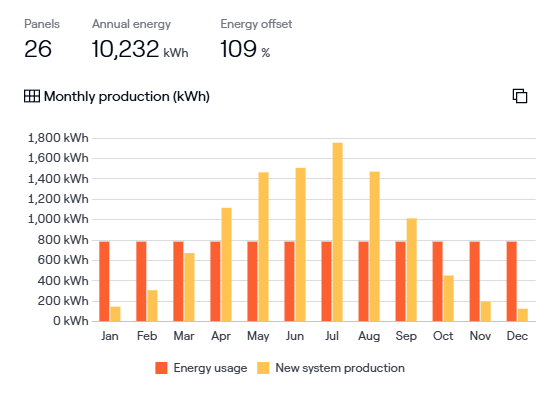Click the September production bar
555x395 pixels.
[x=412, y=270]
